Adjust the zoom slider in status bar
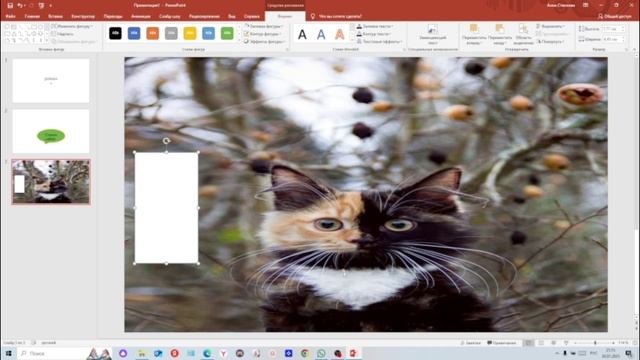The image size is (640, 360). [x=595, y=343]
